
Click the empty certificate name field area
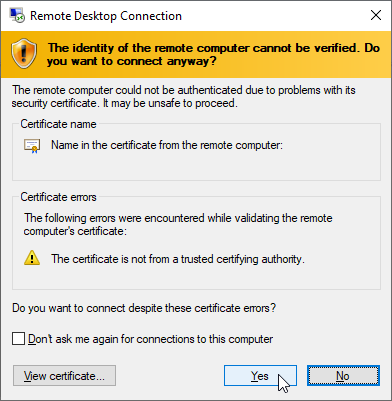tap(196, 166)
